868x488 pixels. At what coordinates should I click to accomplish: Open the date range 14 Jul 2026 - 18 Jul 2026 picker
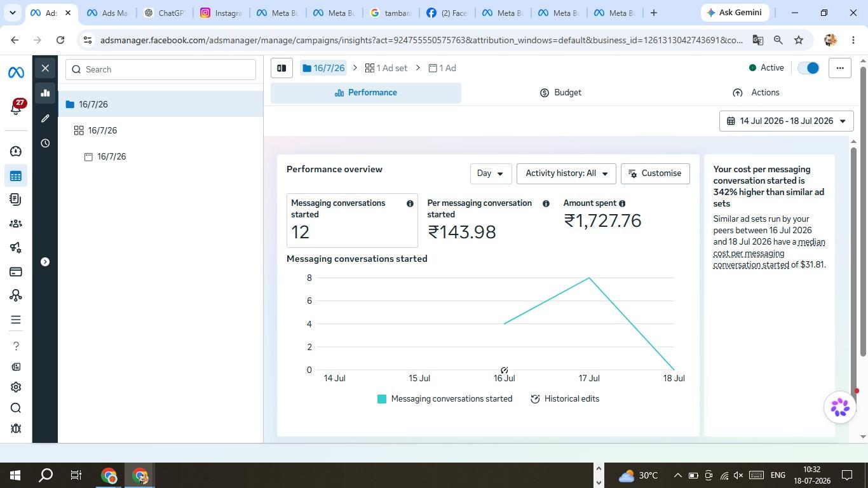coord(786,121)
